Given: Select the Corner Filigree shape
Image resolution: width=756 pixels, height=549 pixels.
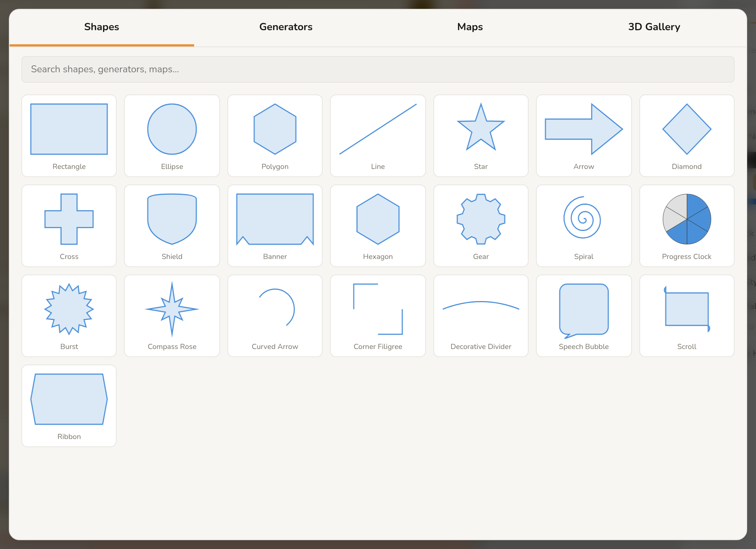Looking at the screenshot, I should coord(378,316).
